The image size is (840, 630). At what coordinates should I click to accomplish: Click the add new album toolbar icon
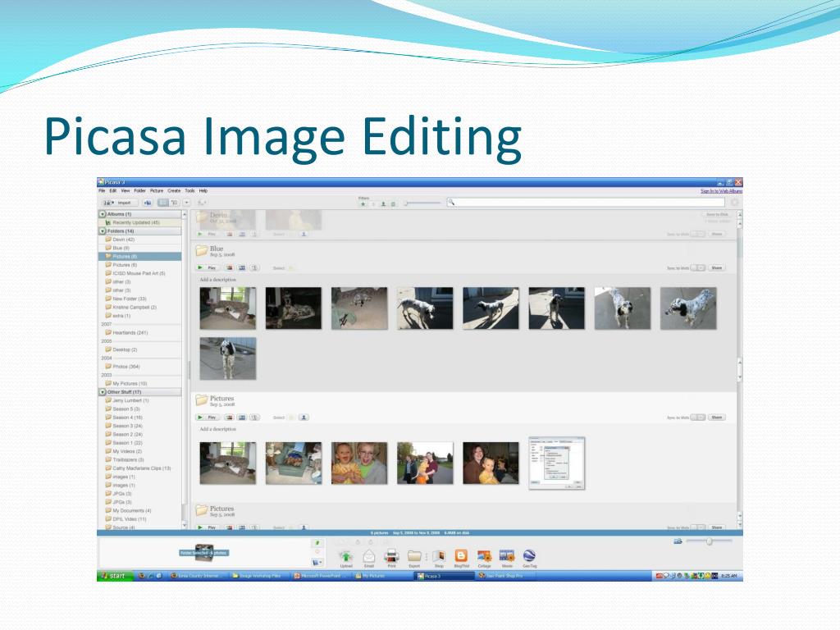148,203
